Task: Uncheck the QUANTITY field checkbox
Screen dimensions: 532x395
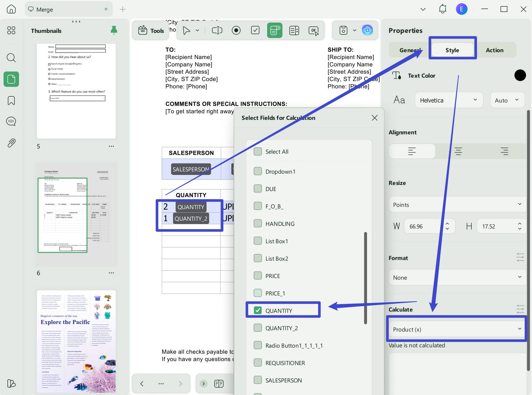Action: pos(258,310)
